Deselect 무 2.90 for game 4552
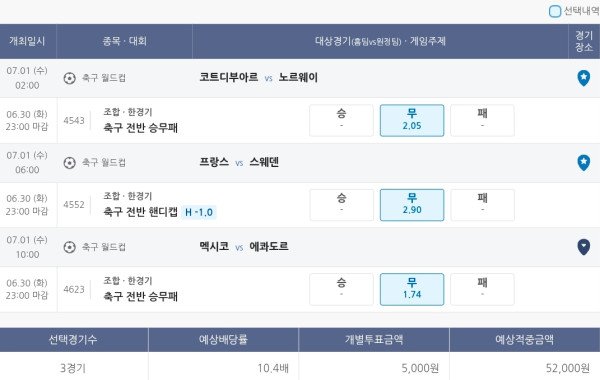The image size is (600, 380). point(412,205)
